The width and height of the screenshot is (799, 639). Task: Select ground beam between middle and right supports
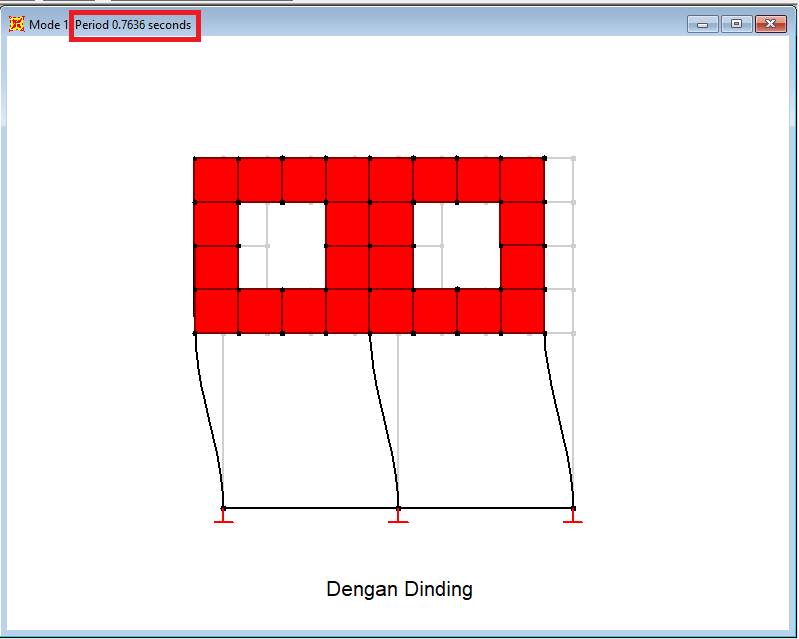point(485,508)
